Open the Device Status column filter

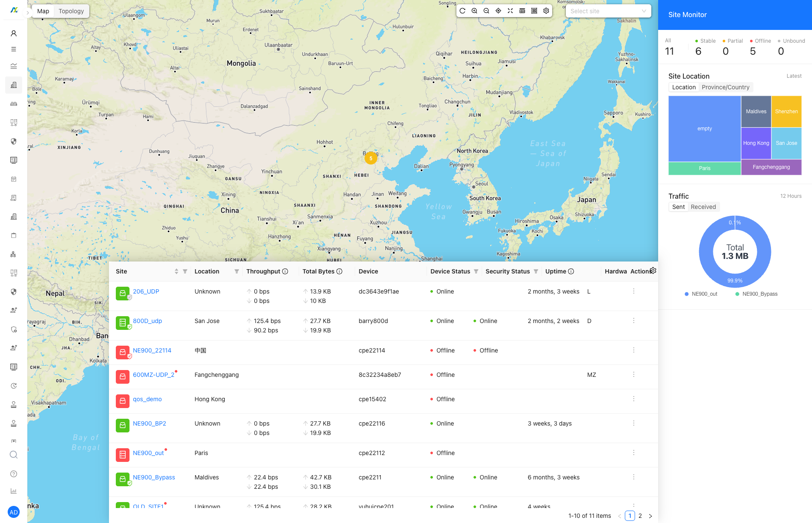tap(476, 271)
